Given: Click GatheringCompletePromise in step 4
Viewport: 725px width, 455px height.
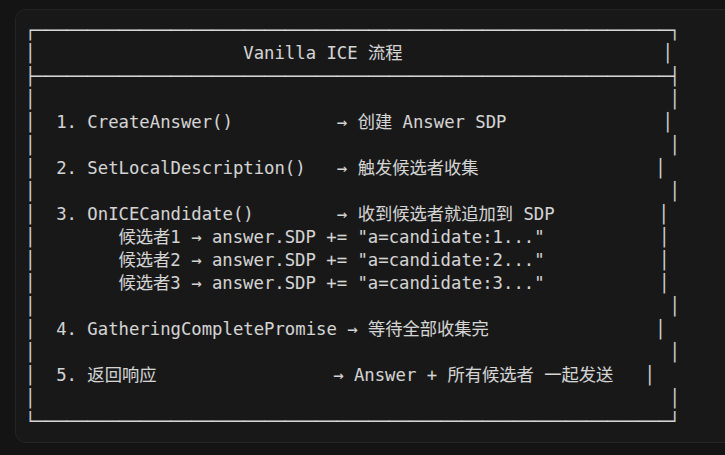Looking at the screenshot, I should tap(212, 329).
